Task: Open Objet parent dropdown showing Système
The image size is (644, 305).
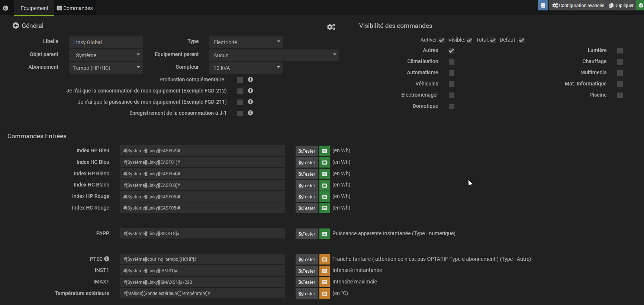Action: pyautogui.click(x=106, y=55)
